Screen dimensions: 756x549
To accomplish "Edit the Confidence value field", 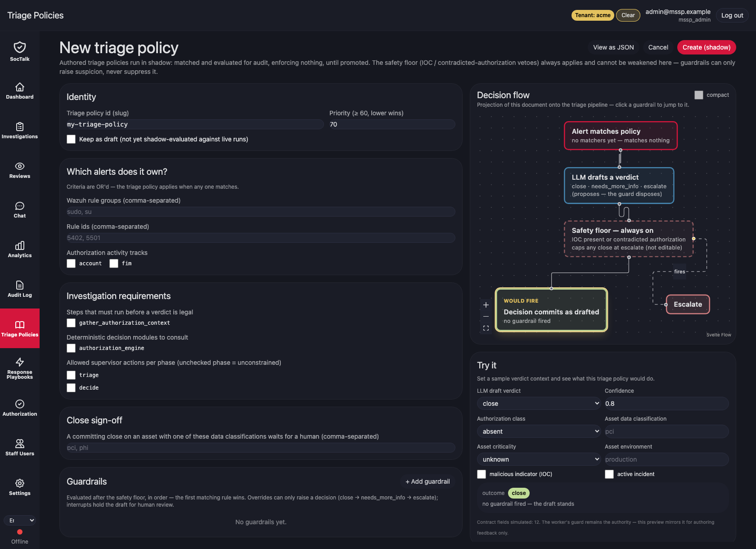I will (x=666, y=404).
